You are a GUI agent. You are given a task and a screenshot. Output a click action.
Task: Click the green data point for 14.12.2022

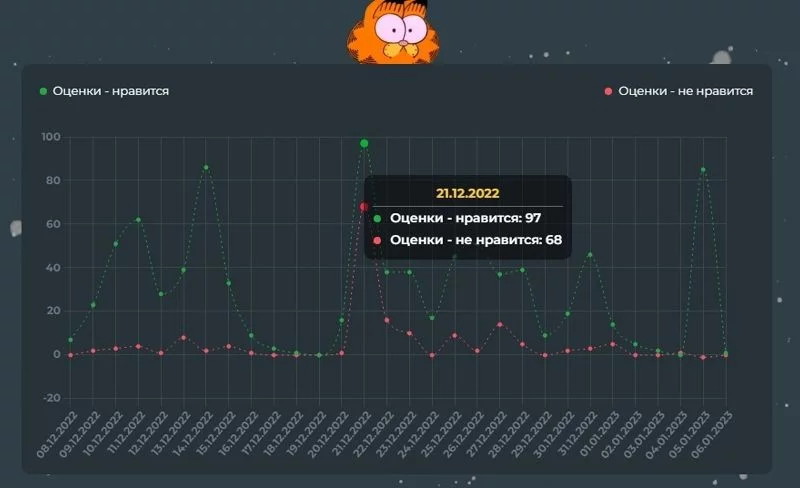click(206, 167)
